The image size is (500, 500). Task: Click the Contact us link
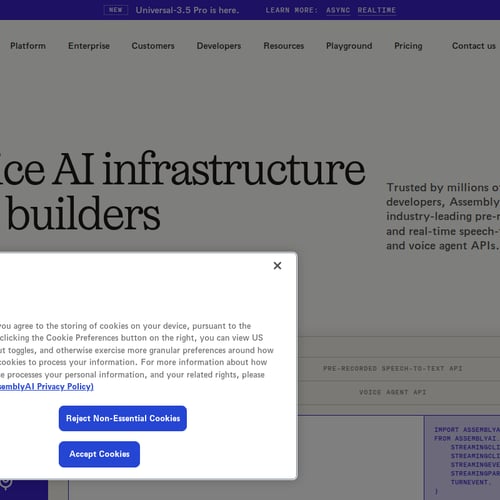pyautogui.click(x=474, y=46)
